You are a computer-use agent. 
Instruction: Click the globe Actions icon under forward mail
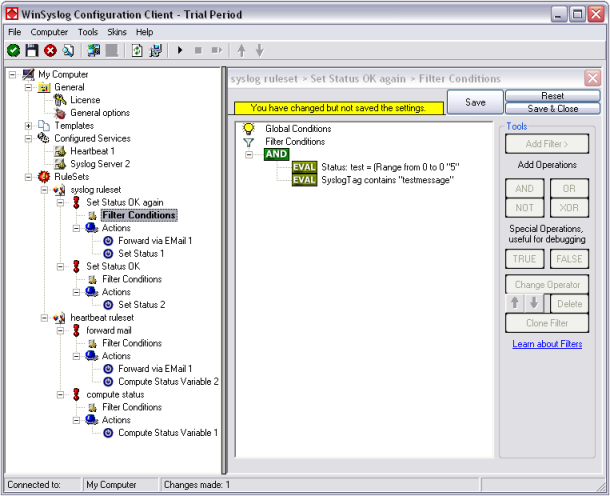tap(91, 356)
